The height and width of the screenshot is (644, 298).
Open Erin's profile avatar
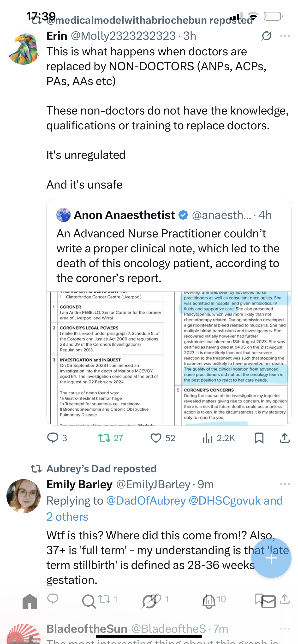[x=24, y=48]
